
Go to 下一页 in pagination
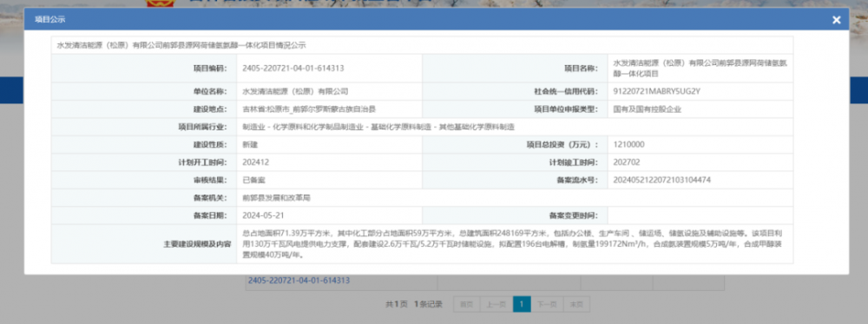[x=548, y=304]
